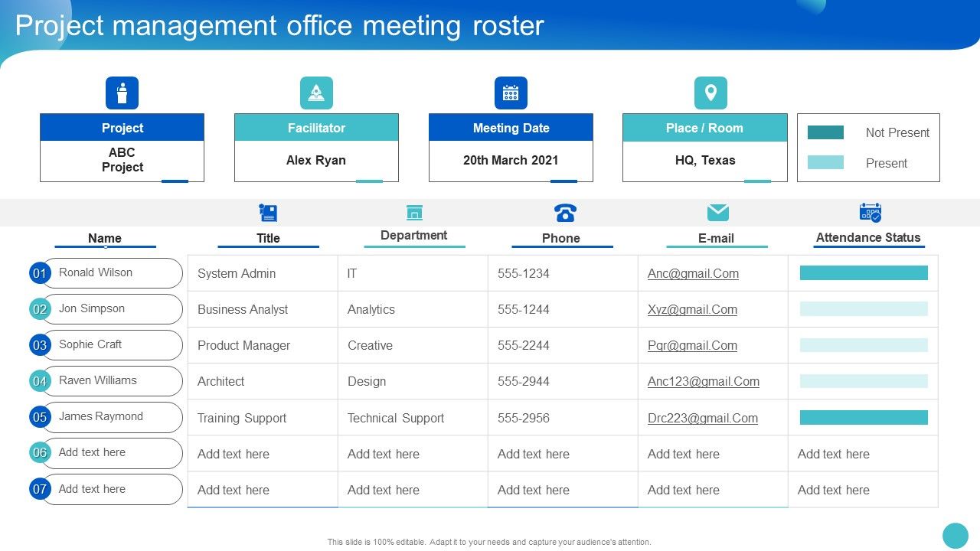The width and height of the screenshot is (980, 551).
Task: Select the 03 number badge
Action: (40, 345)
